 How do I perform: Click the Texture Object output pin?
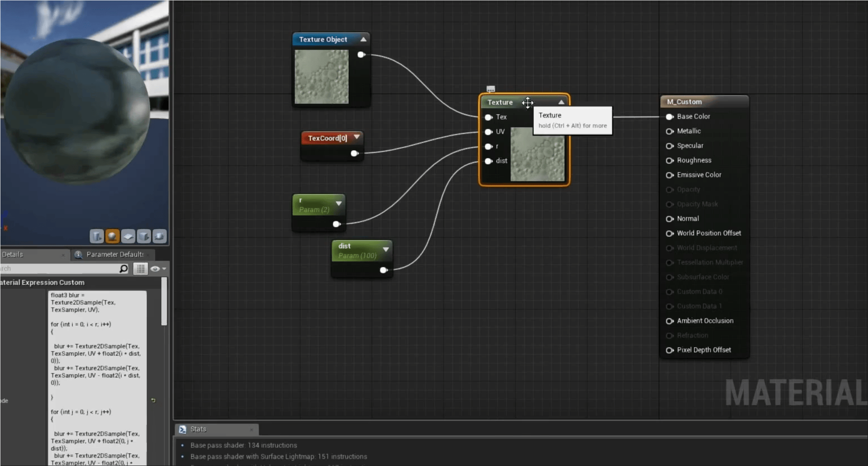point(361,54)
